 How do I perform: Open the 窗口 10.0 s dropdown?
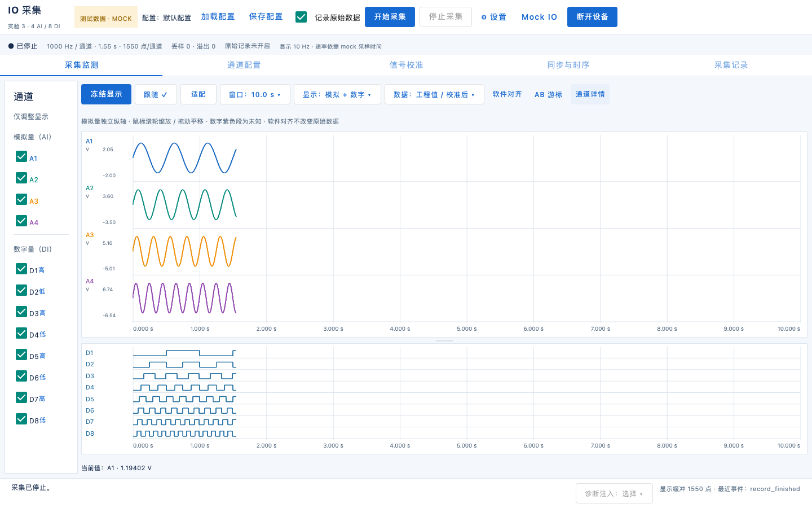click(255, 94)
